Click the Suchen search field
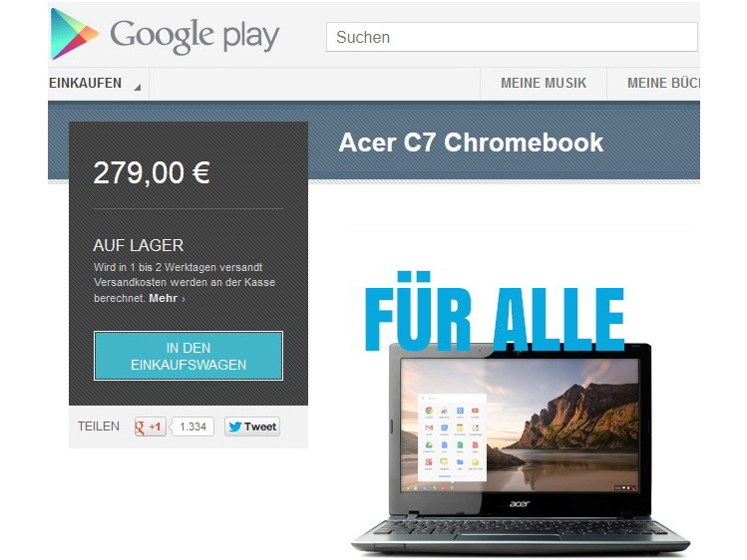The height and width of the screenshot is (560, 747). (512, 37)
